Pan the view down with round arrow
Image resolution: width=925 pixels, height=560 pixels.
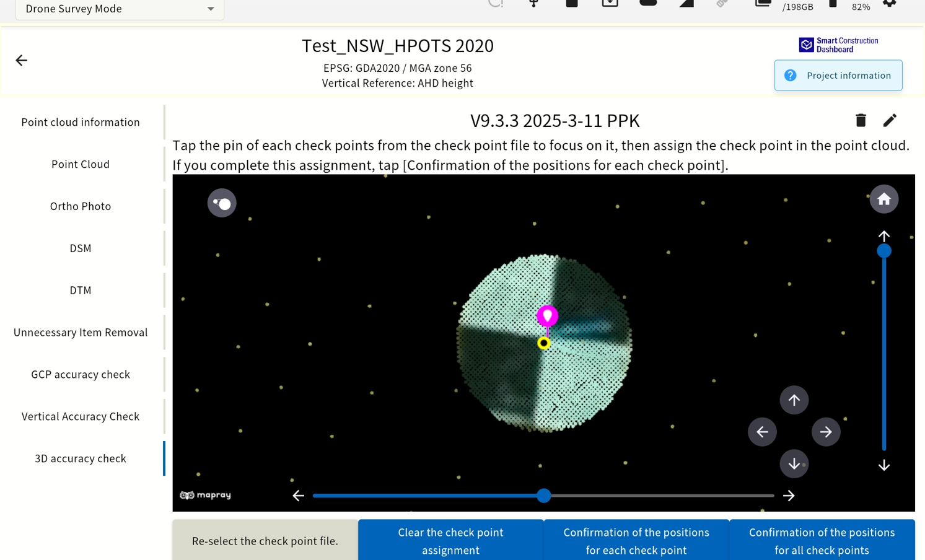point(794,464)
